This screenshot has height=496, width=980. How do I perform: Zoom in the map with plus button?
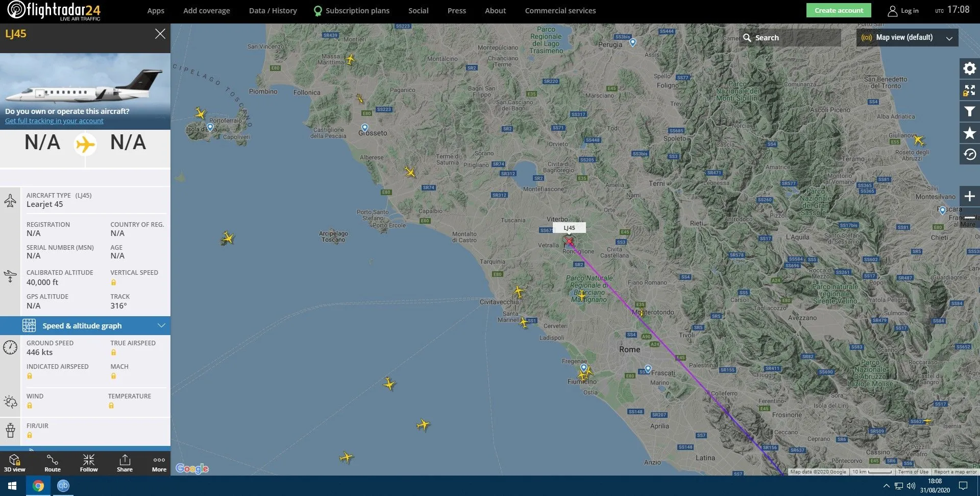(x=969, y=196)
